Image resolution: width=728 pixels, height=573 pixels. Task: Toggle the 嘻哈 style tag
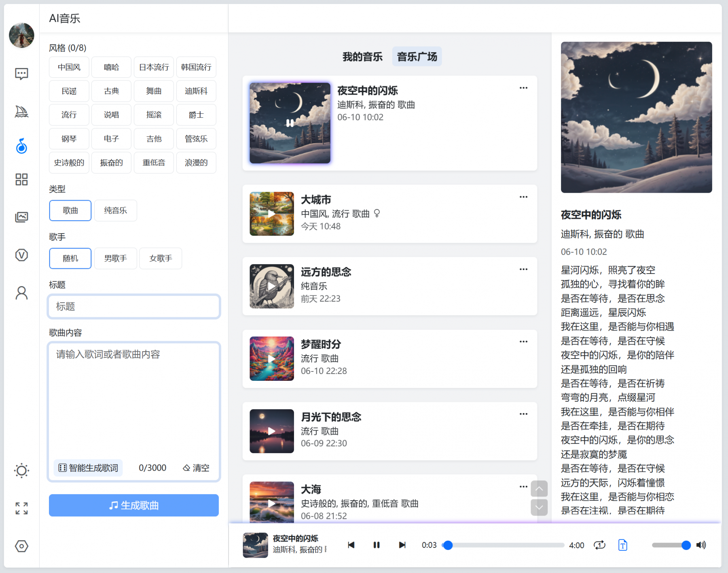[112, 67]
